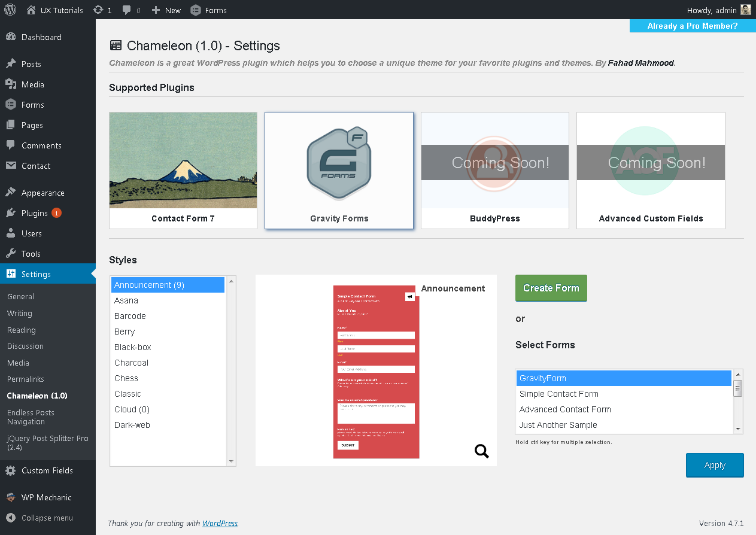
Task: Click the Plugins update badge 1
Action: coord(56,213)
